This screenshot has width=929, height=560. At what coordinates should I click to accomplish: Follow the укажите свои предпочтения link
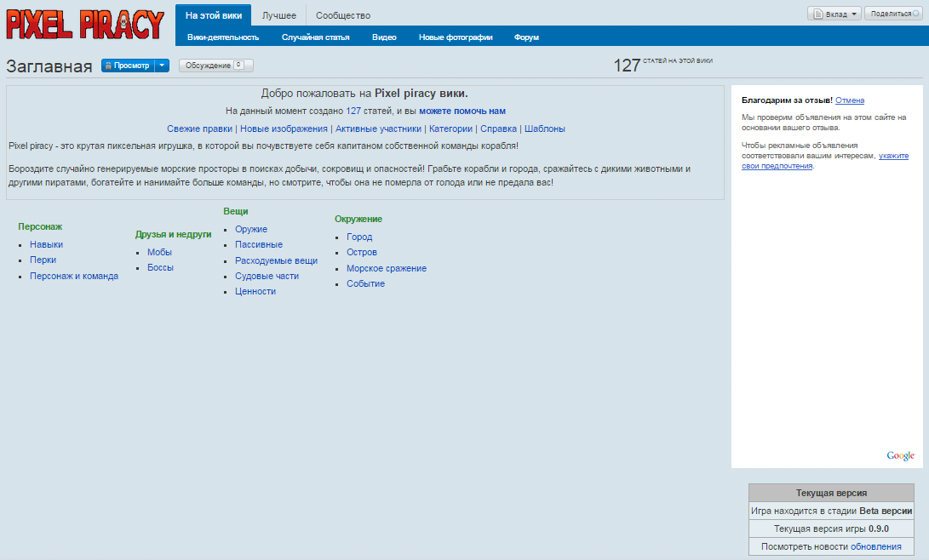(825, 161)
